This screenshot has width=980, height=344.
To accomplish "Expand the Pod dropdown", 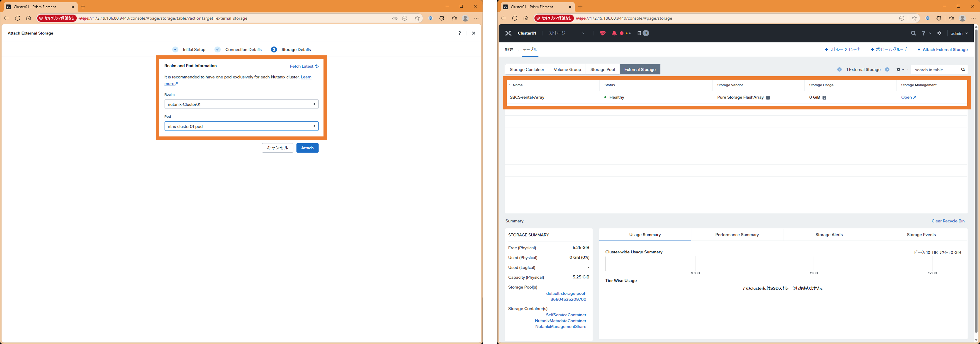I will click(x=241, y=126).
